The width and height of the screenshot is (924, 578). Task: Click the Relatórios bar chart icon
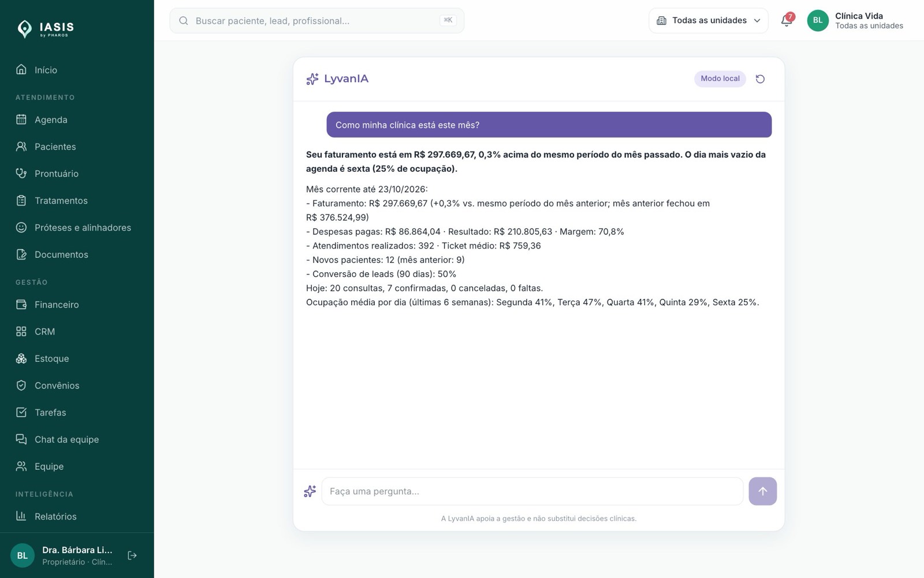[21, 516]
